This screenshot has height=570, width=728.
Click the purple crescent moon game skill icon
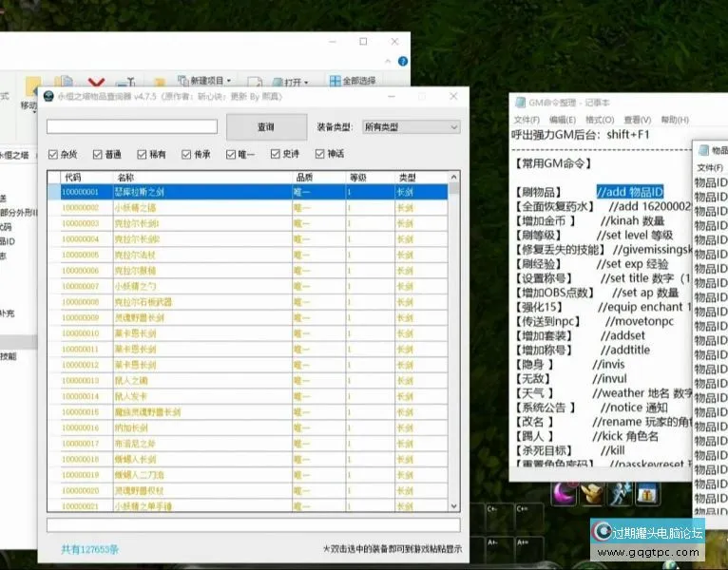(565, 494)
